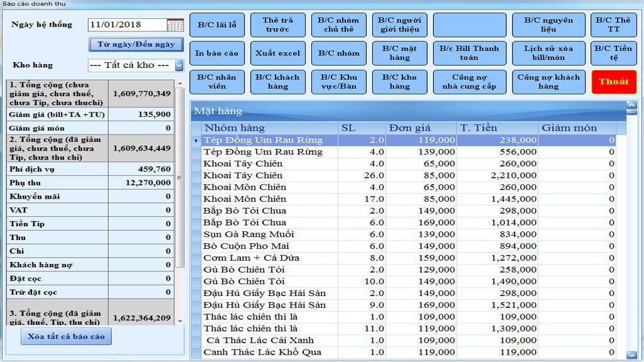Open the B/C Khu vực/Bàn report
Image resolution: width=644 pixels, height=362 pixels.
pyautogui.click(x=338, y=82)
